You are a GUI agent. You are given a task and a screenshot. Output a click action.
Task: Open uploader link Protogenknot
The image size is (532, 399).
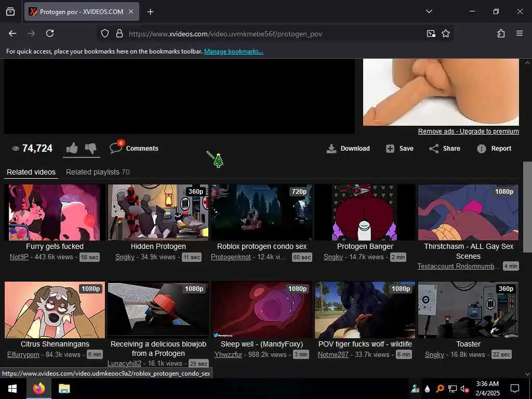(x=231, y=257)
